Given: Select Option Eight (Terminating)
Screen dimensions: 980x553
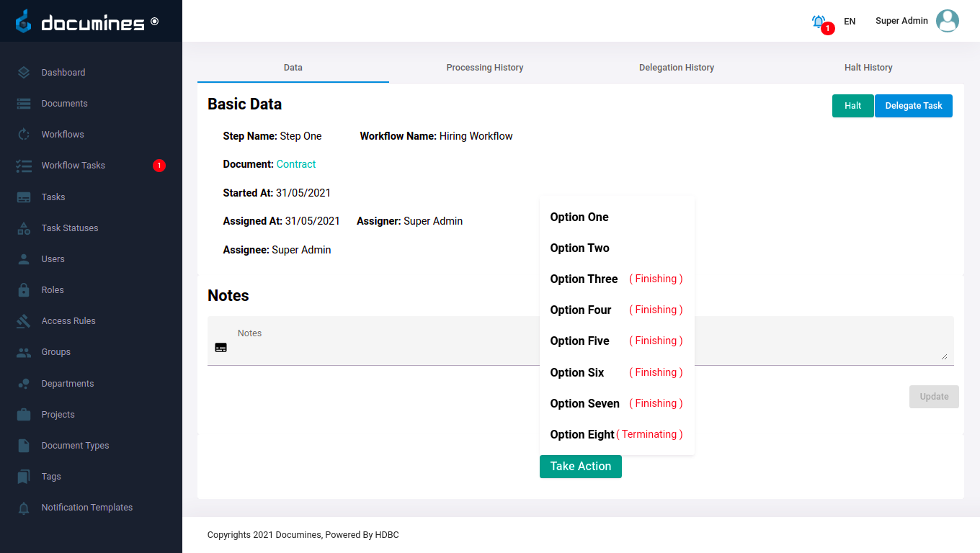Looking at the screenshot, I should click(582, 435).
